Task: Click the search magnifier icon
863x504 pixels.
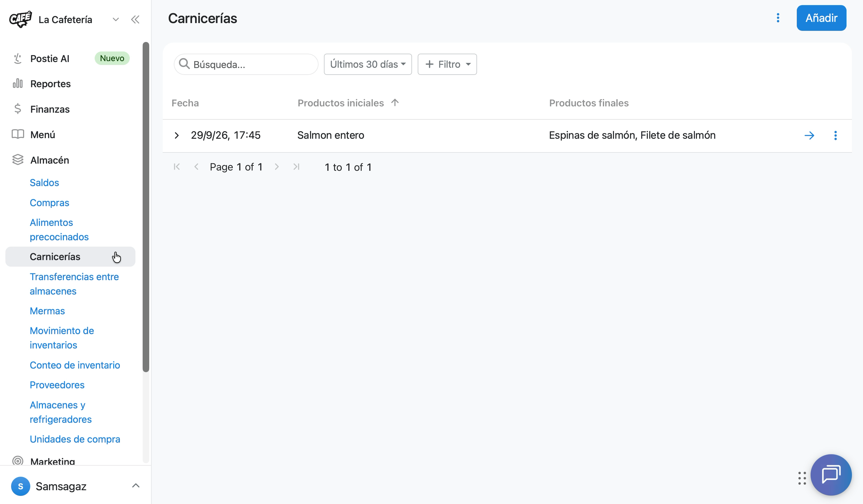Action: [184, 64]
